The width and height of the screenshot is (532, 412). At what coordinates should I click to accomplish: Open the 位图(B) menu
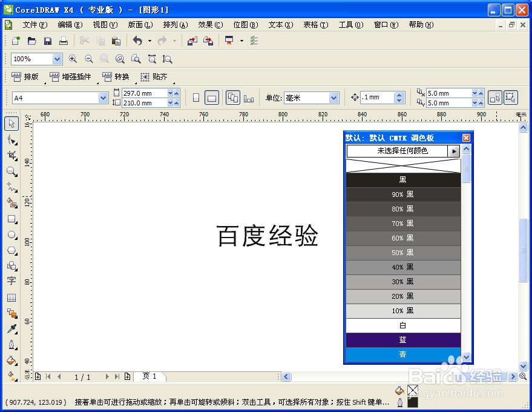pos(246,25)
